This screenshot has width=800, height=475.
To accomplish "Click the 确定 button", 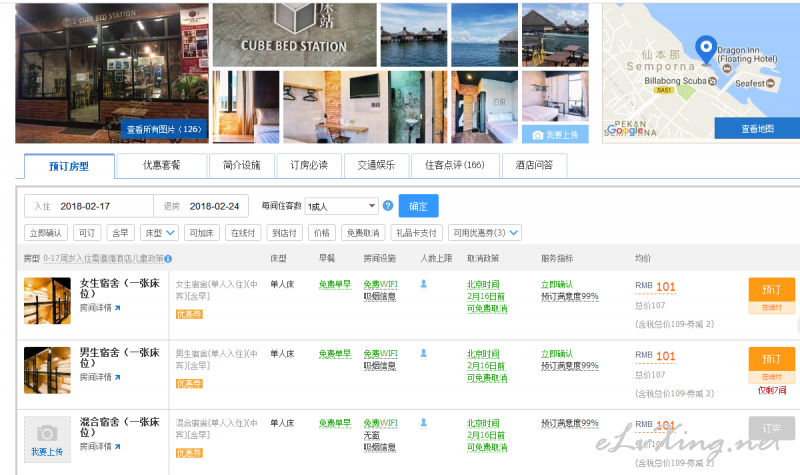I will click(418, 206).
